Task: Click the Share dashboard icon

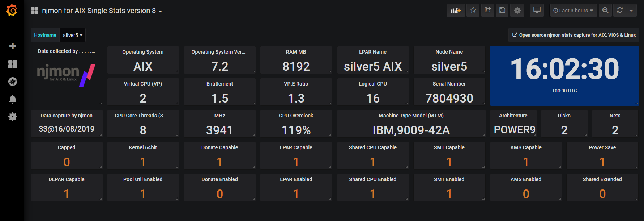Action: click(x=488, y=11)
